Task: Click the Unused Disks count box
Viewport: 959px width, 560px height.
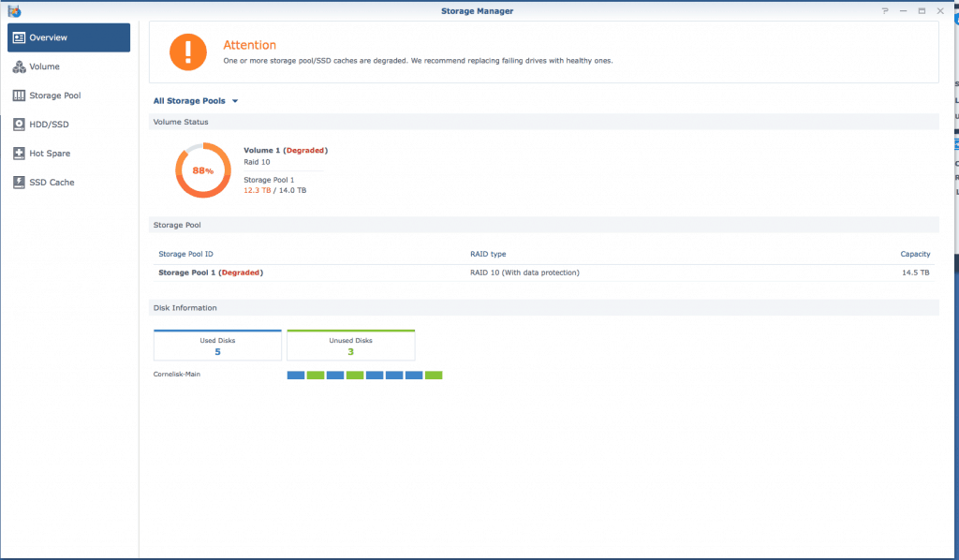Action: click(x=350, y=345)
